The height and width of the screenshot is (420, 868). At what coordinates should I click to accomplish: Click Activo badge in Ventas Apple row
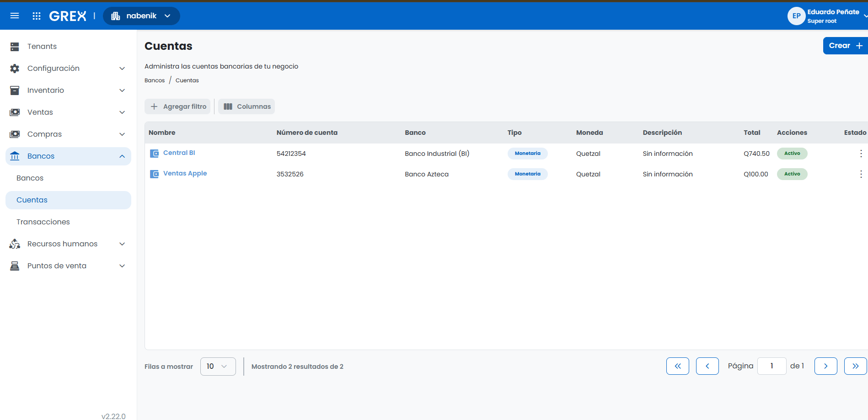792,174
